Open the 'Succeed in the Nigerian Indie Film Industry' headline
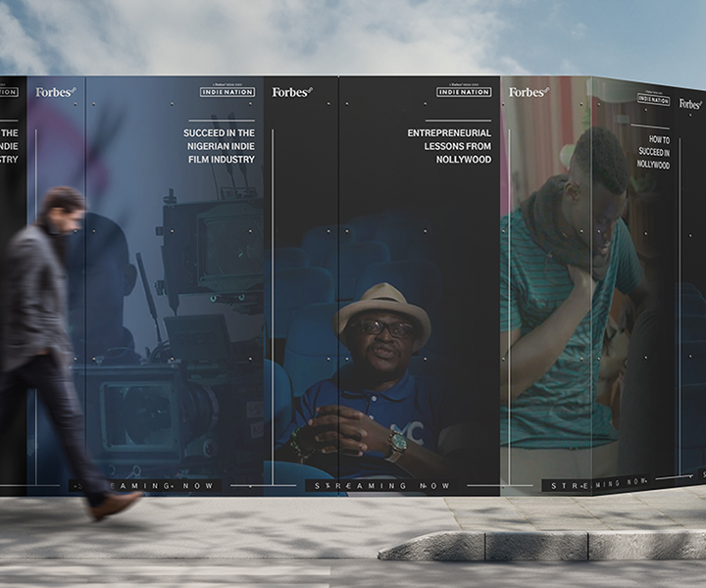Viewport: 706px width, 588px height. [219, 146]
